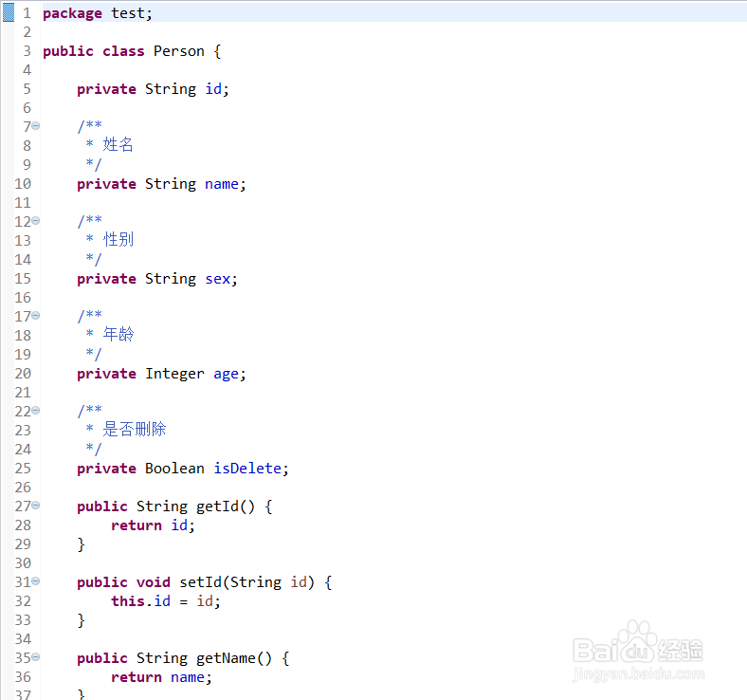Click the method name 'getId()' on line 27
The height and width of the screenshot is (700, 747).
[226, 507]
